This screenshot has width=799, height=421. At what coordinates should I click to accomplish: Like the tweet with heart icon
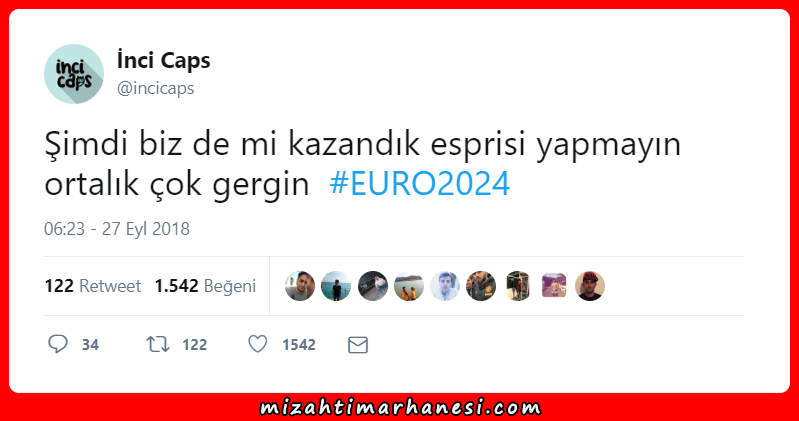pyautogui.click(x=257, y=344)
